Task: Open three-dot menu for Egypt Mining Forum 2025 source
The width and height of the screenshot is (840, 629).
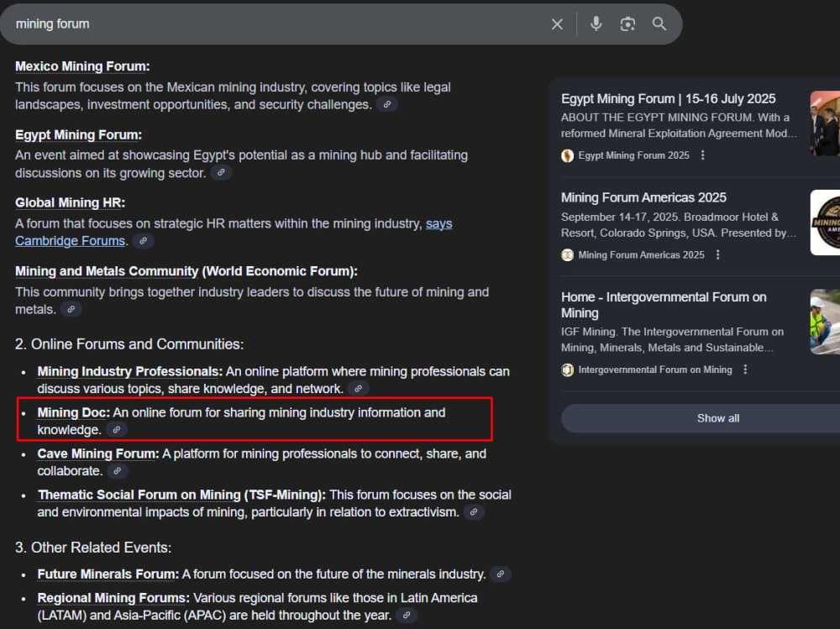Action: (703, 155)
